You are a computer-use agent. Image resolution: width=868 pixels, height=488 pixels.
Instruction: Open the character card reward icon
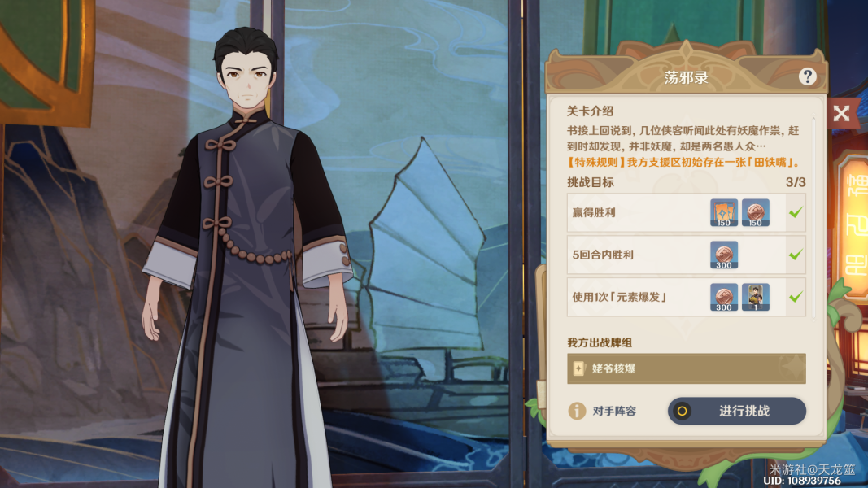(x=756, y=297)
